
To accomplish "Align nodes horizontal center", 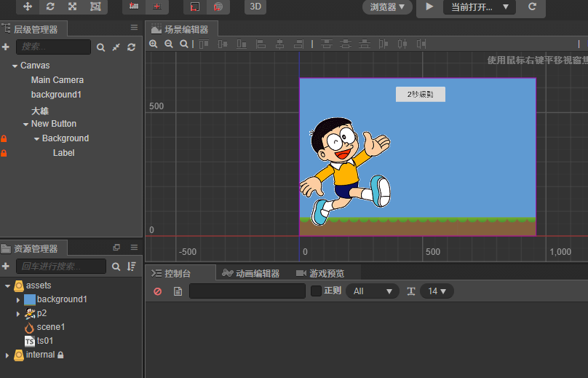I will click(279, 44).
